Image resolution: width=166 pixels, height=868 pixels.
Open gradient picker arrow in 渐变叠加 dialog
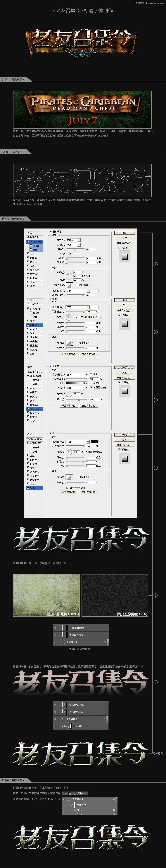pos(87,383)
